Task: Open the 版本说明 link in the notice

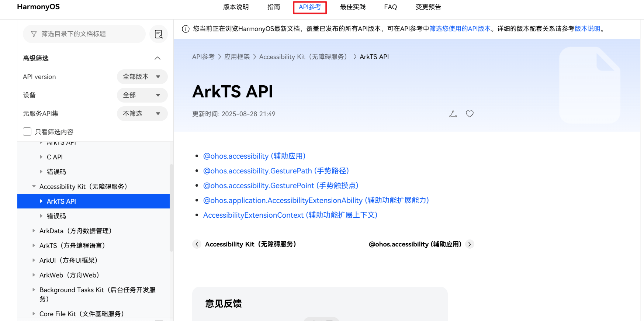Action: coord(588,29)
